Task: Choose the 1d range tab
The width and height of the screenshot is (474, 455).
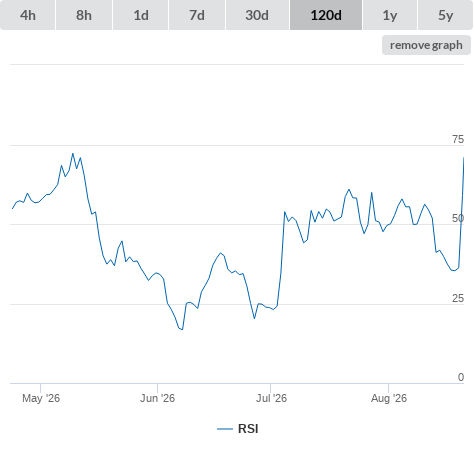Action: click(x=141, y=15)
